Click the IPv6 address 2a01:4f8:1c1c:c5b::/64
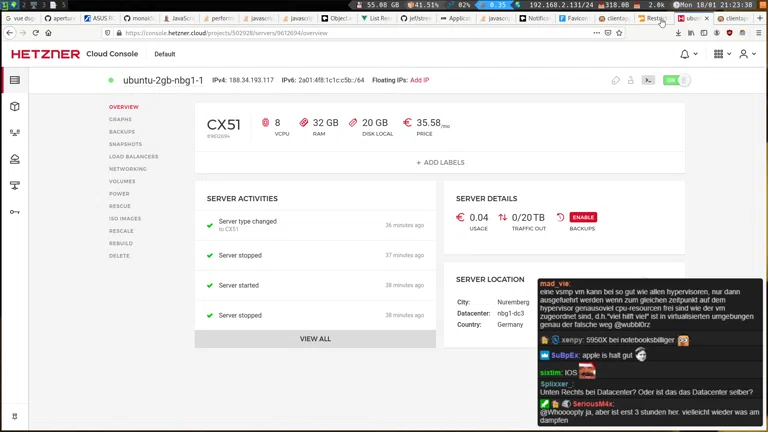Image resolution: width=768 pixels, height=432 pixels. tap(331, 80)
